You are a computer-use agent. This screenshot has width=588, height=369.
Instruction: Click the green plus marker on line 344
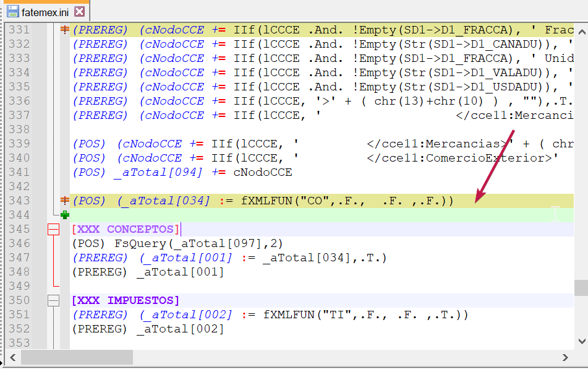65,215
